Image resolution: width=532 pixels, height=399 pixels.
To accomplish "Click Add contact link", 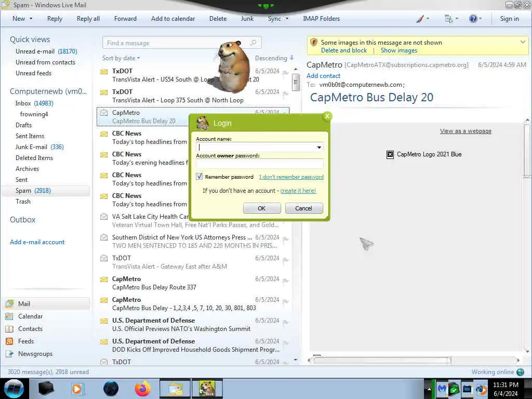I will click(x=323, y=76).
